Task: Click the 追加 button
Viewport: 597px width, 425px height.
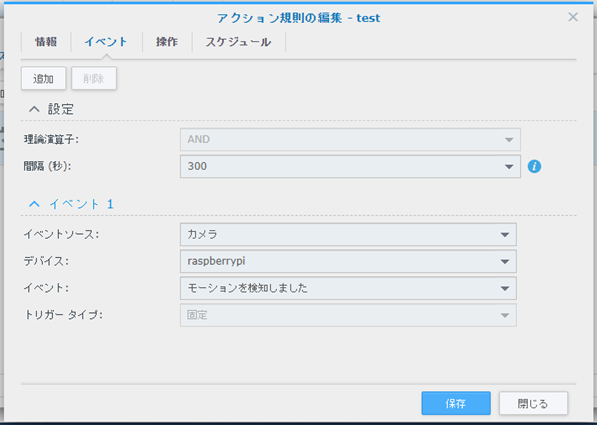Action: (x=43, y=78)
